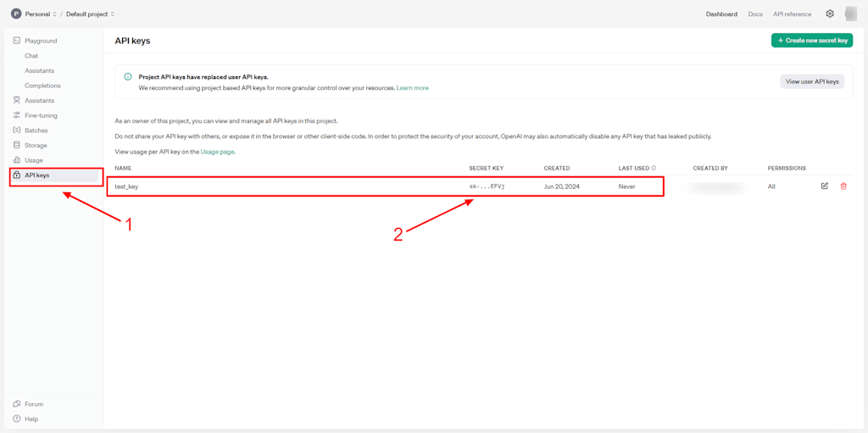Open Playground in sidebar
The height and width of the screenshot is (433, 868).
coord(41,41)
